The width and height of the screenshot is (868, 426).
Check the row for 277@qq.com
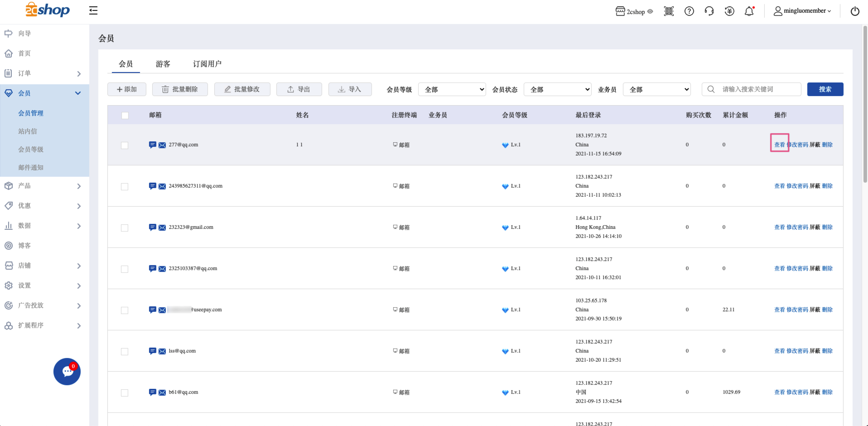pyautogui.click(x=124, y=145)
